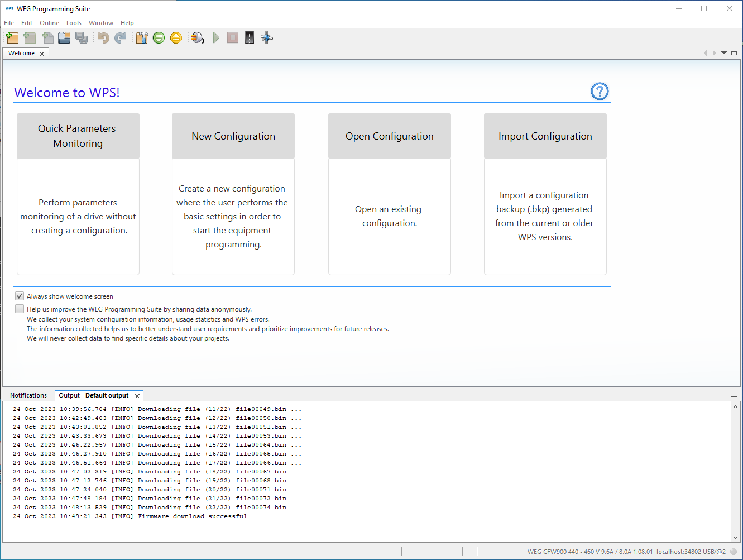Viewport: 743px width, 560px height.
Task: Click the New Configuration card
Action: click(x=233, y=194)
